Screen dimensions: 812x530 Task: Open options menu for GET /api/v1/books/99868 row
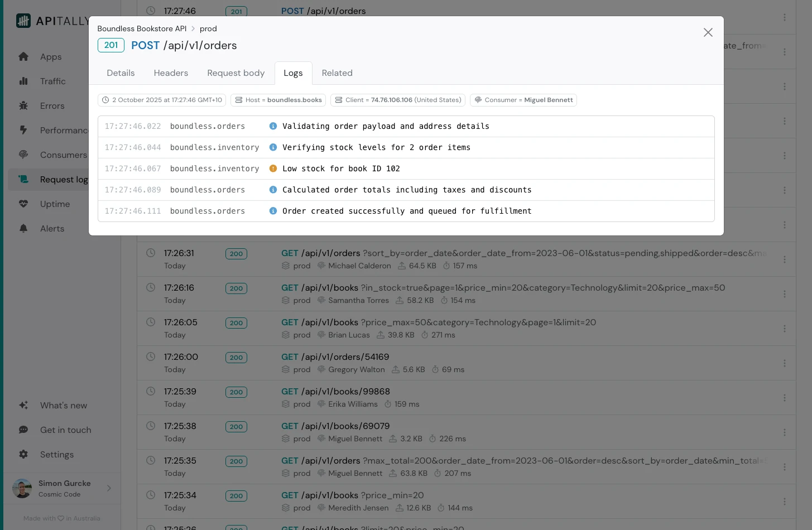[784, 398]
